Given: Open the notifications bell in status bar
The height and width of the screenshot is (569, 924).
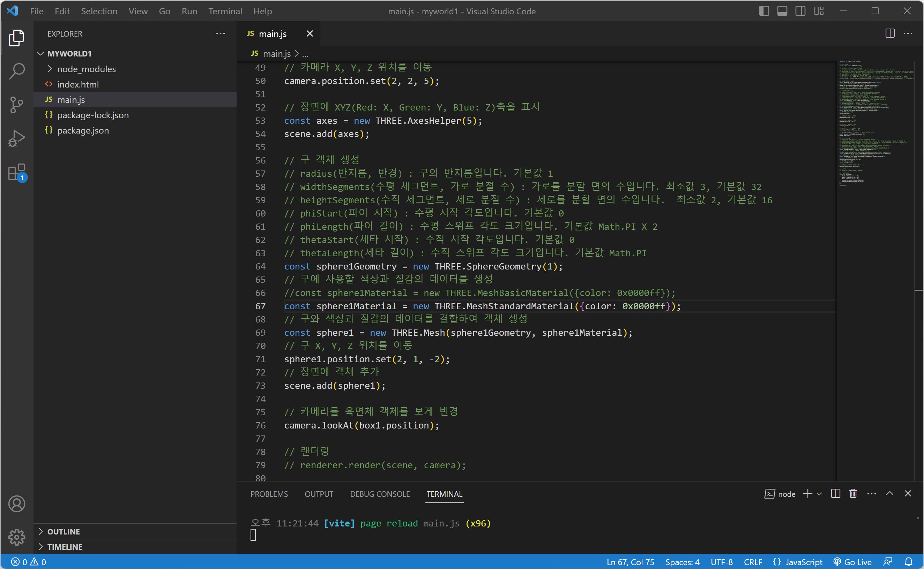Looking at the screenshot, I should pyautogui.click(x=908, y=562).
